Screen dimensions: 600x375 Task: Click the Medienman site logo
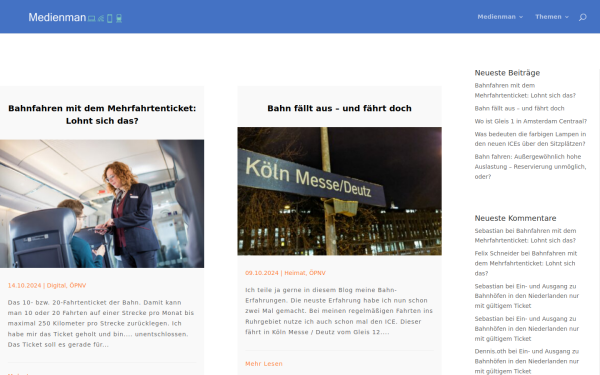[x=75, y=18]
